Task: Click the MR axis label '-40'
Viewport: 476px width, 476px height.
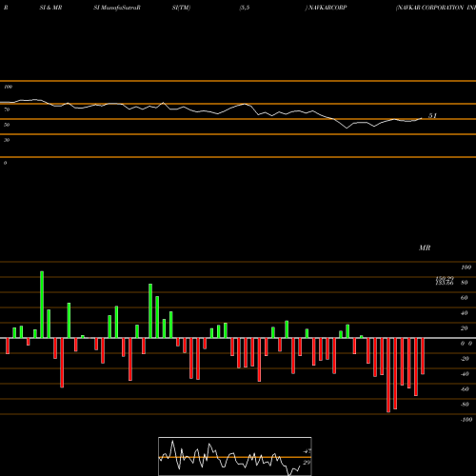Action: point(465,374)
